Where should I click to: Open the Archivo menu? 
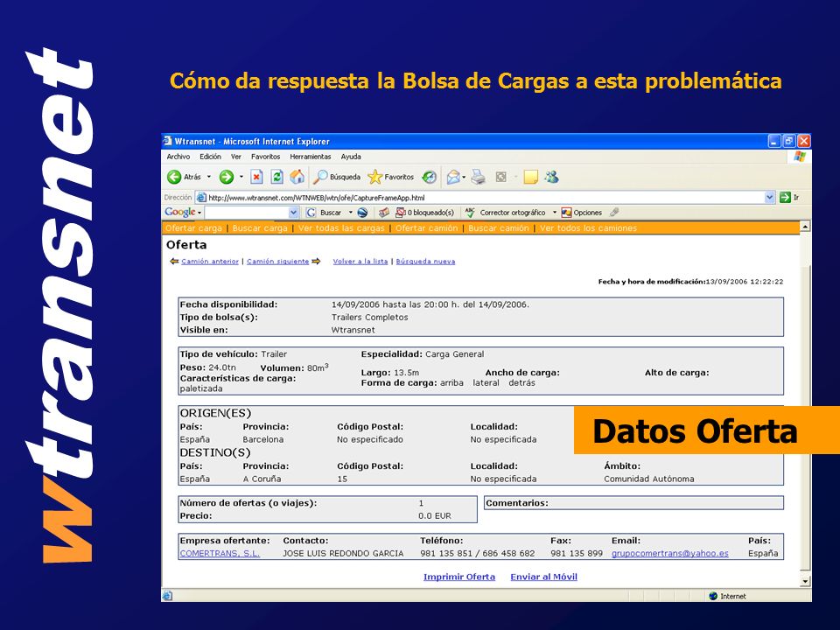pos(178,157)
